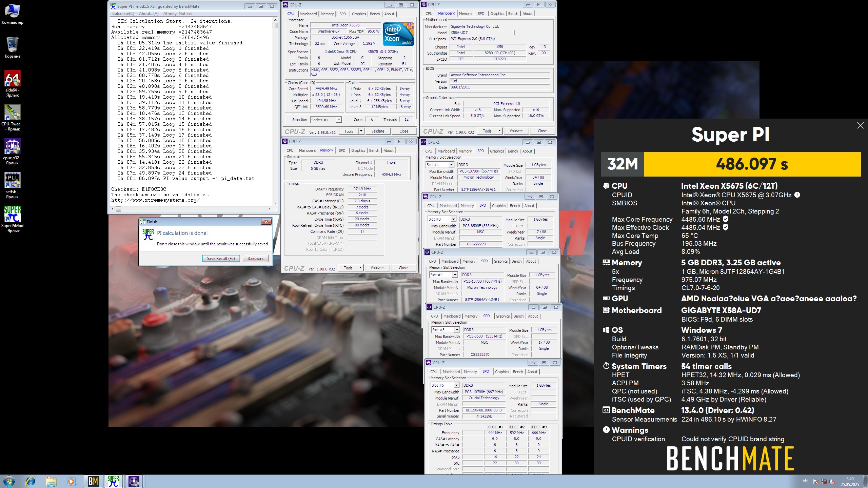Click the info icon beside CPUID brand string

pos(797,195)
